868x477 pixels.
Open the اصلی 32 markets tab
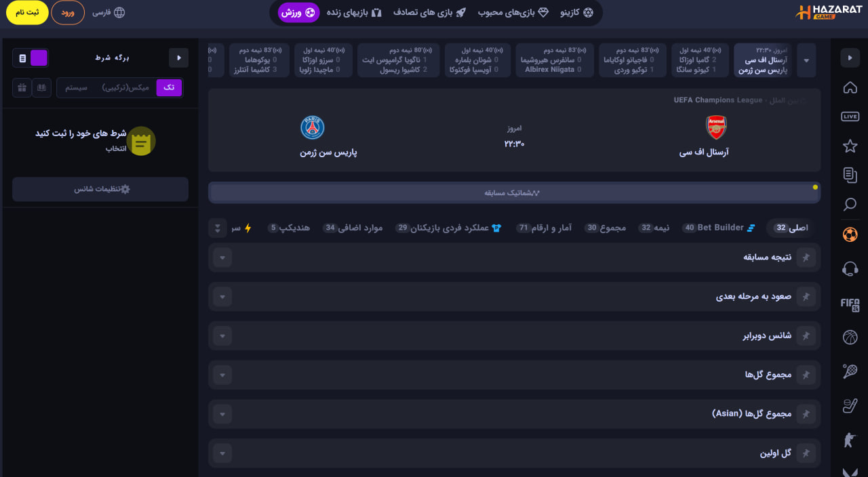[x=791, y=228]
